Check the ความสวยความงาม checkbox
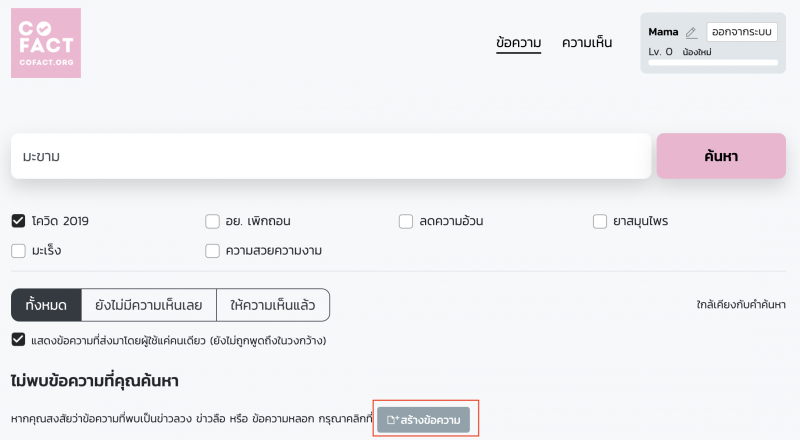 212,251
